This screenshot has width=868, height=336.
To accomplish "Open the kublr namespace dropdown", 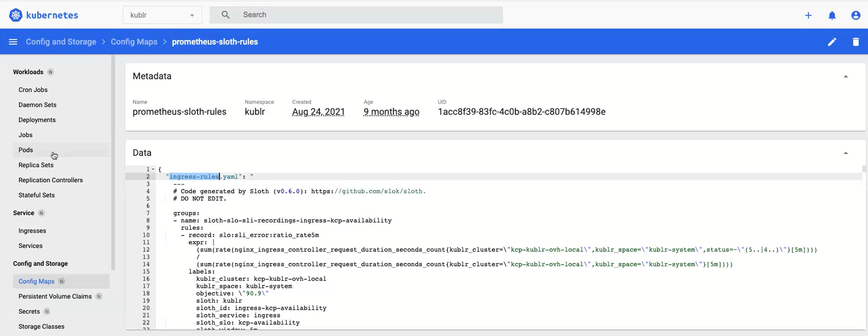I will [x=162, y=15].
